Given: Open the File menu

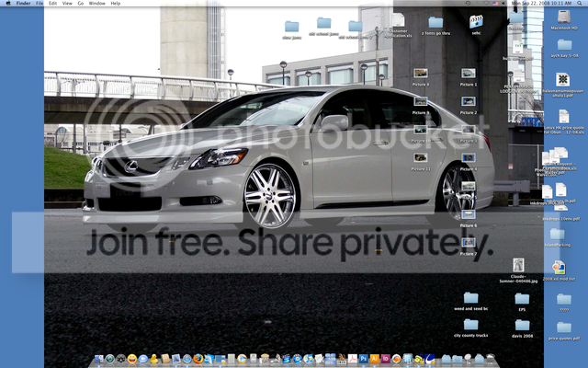Looking at the screenshot, I should [x=40, y=4].
